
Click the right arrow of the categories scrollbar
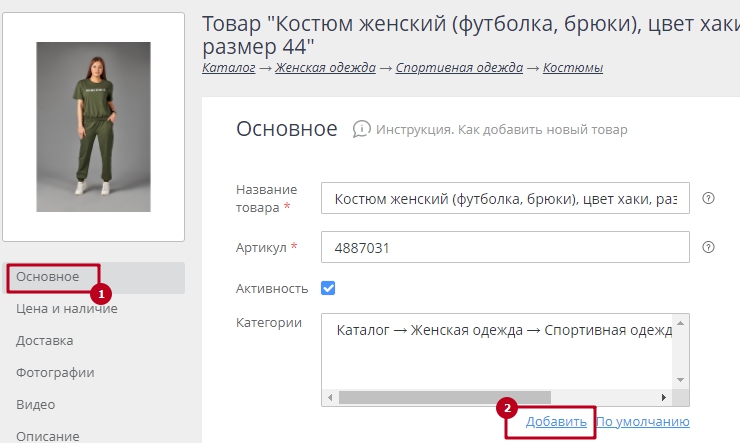[x=664, y=397]
